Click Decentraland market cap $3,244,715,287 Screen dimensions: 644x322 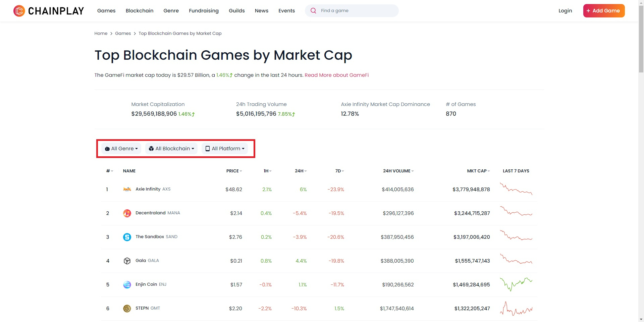click(x=472, y=213)
